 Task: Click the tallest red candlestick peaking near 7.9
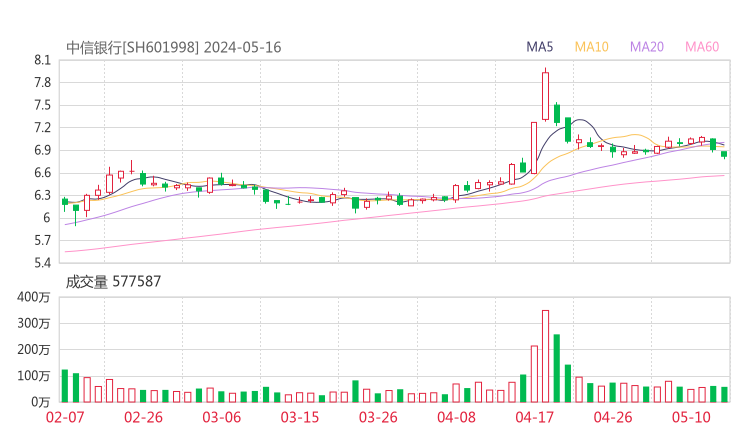click(x=546, y=96)
